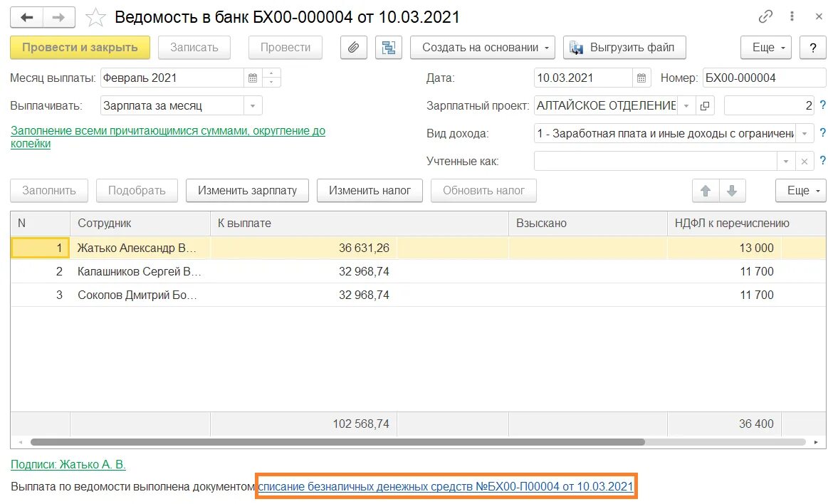Click the Провести и закрыть button
This screenshot has height=504, width=828.
click(x=80, y=48)
